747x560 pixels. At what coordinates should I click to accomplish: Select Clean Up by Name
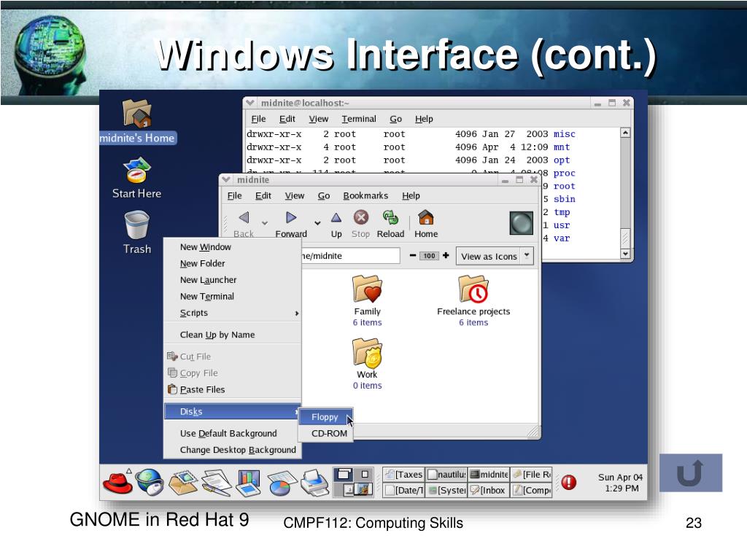tap(233, 335)
